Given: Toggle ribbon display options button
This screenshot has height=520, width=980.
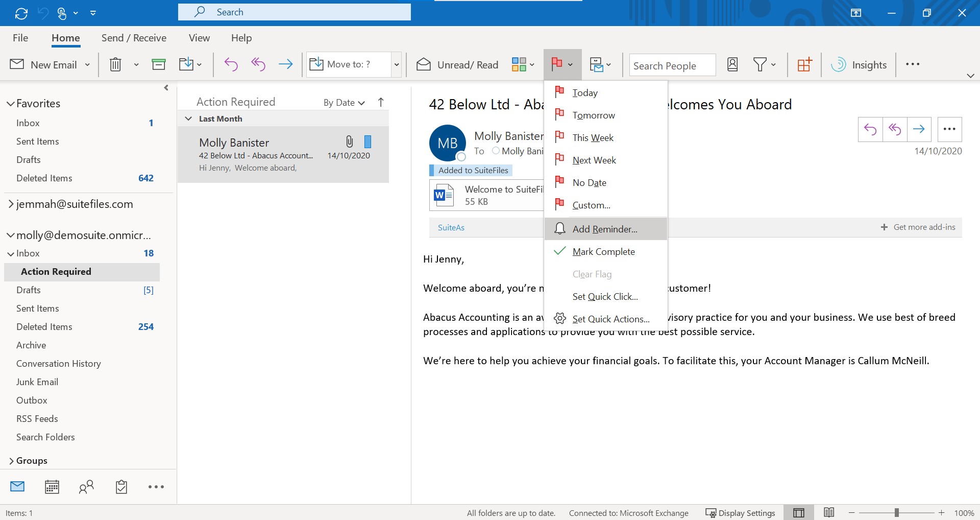Looking at the screenshot, I should [x=856, y=13].
